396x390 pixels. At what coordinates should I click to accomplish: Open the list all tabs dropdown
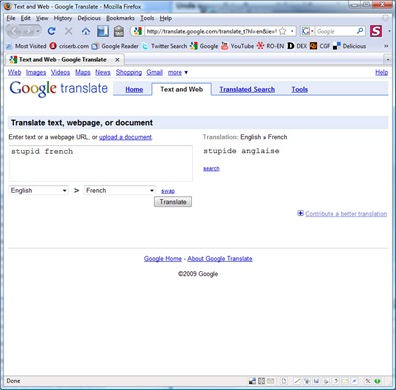388,60
